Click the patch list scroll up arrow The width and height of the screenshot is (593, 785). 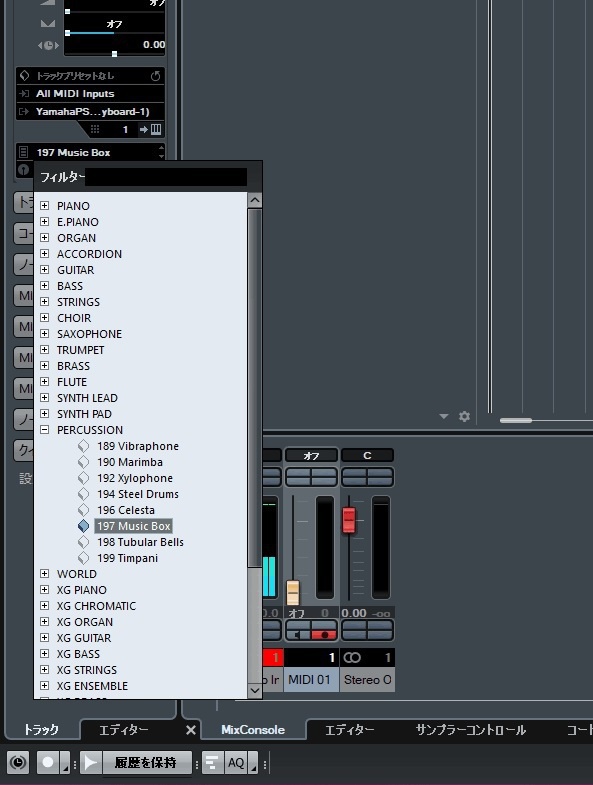tap(254, 201)
